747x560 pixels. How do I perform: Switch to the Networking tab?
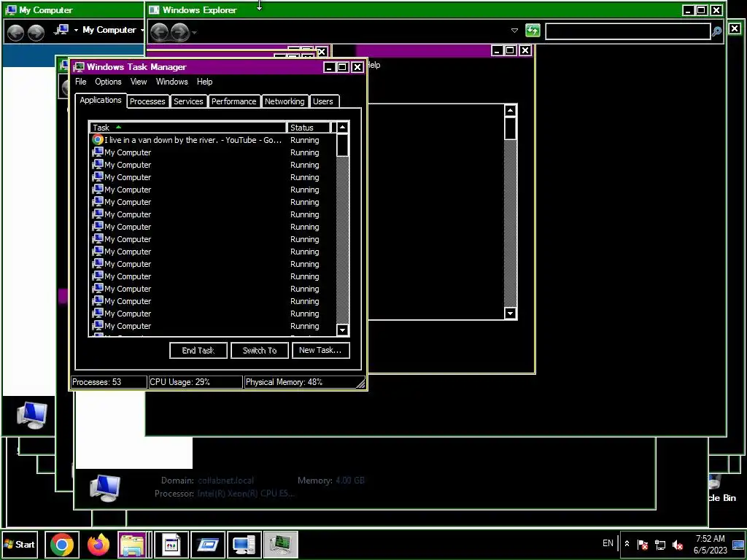click(285, 101)
